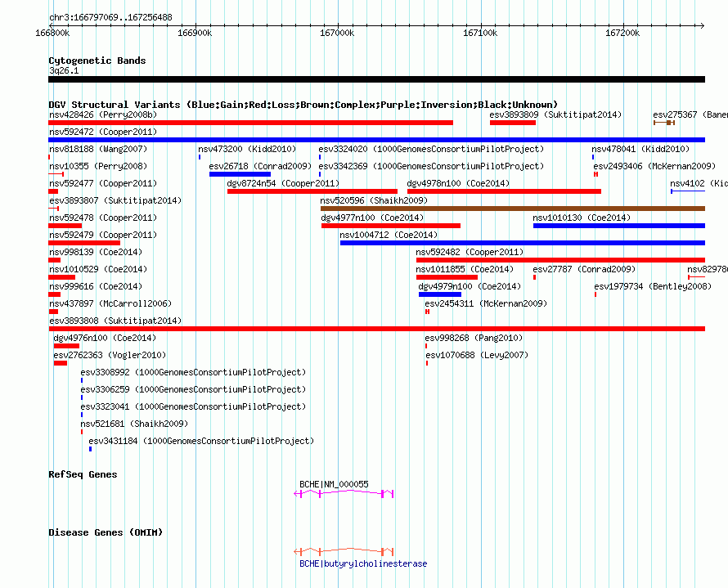Select the dgv4979n100 (Coe2014) blue bar
The width and height of the screenshot is (728, 588).
coord(440,294)
